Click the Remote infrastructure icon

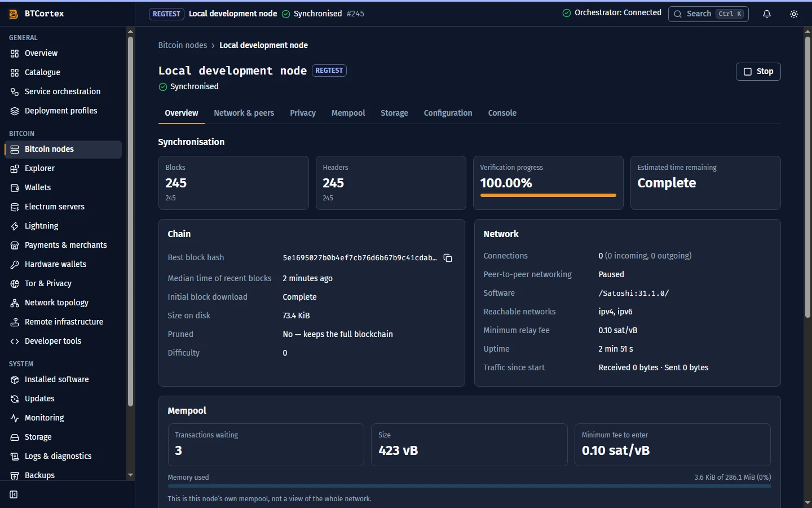coord(15,322)
